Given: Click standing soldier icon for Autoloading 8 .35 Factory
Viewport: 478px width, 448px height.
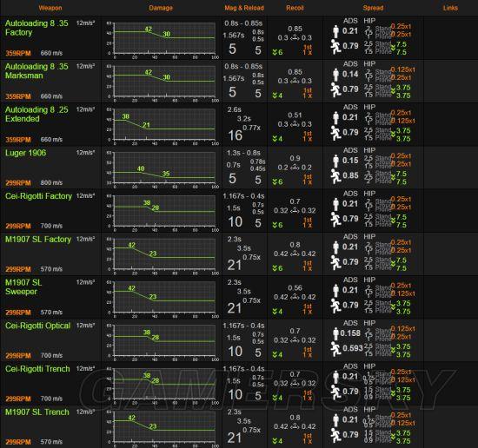Looking at the screenshot, I should tap(335, 31).
